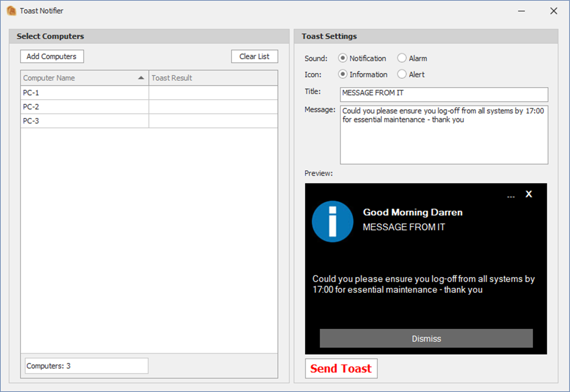Select the Notification sound option

click(x=343, y=58)
